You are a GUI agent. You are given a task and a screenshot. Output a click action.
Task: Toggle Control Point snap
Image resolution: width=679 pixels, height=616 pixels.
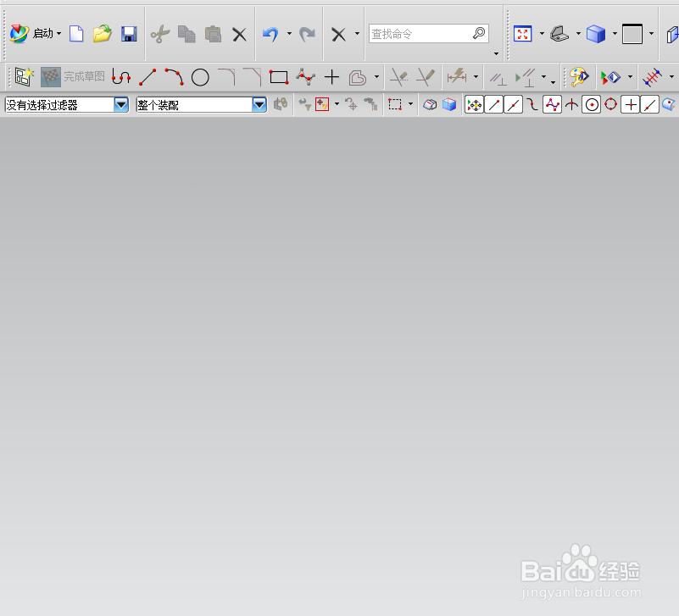point(532,105)
